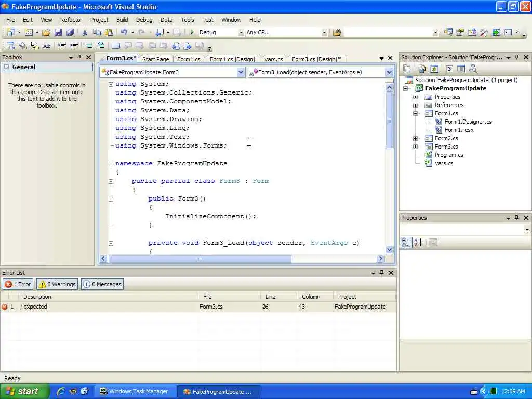
Task: Click the Internet Explorer quick launch icon
Action: (x=61, y=391)
